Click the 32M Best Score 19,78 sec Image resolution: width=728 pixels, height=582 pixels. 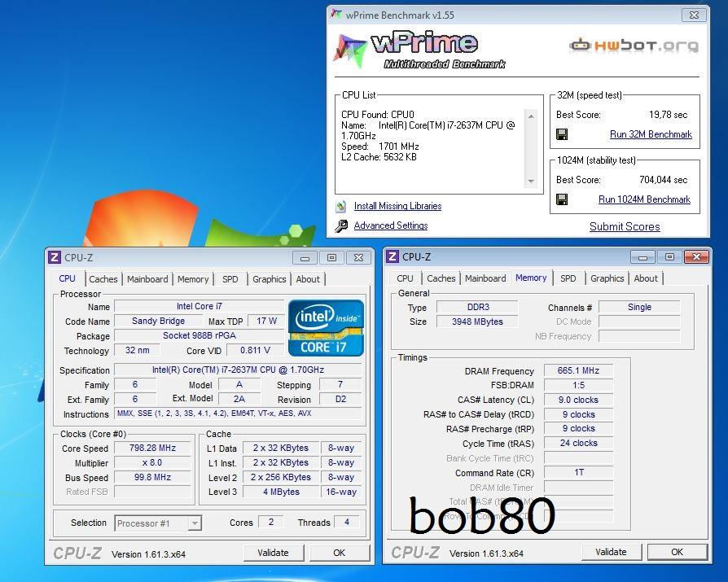point(668,115)
